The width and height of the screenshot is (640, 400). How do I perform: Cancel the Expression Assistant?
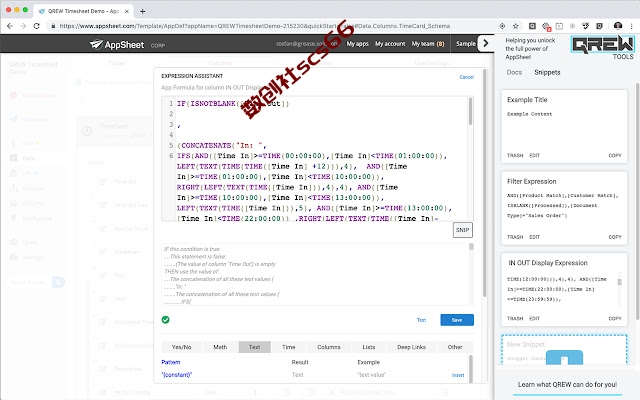click(467, 77)
